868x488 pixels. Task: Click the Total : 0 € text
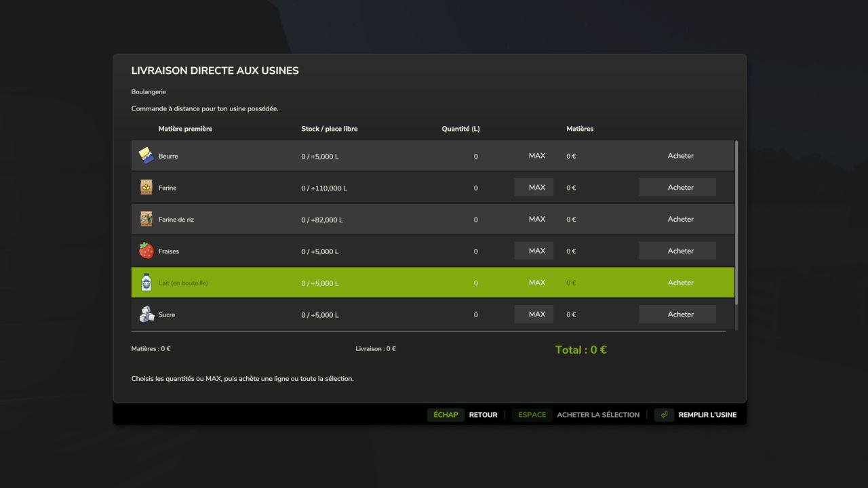click(581, 350)
